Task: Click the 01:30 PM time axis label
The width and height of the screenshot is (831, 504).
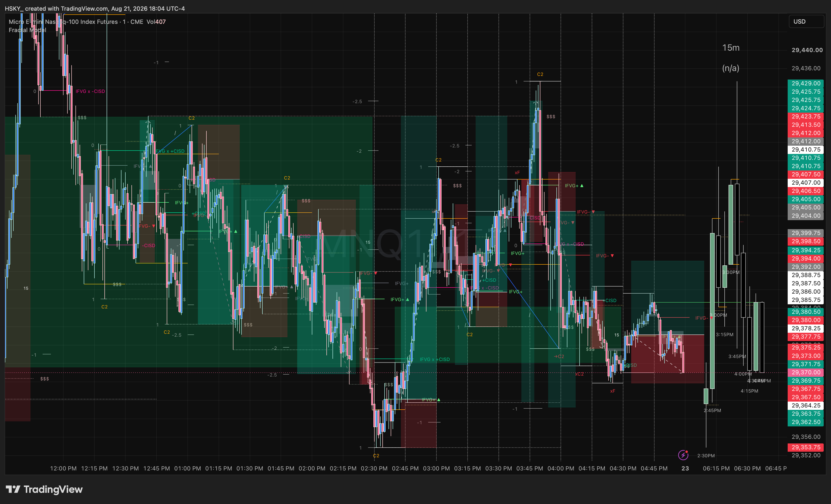Action: point(249,468)
